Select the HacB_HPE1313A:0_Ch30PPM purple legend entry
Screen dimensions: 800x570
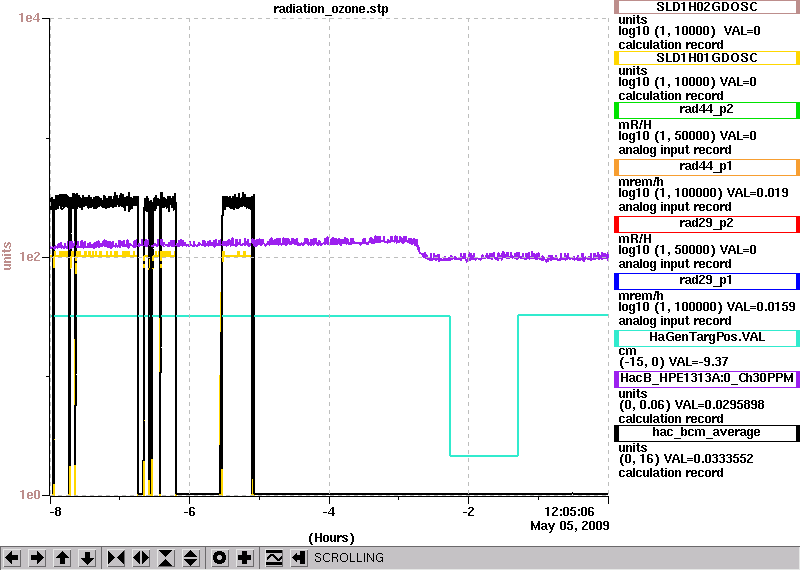point(707,379)
